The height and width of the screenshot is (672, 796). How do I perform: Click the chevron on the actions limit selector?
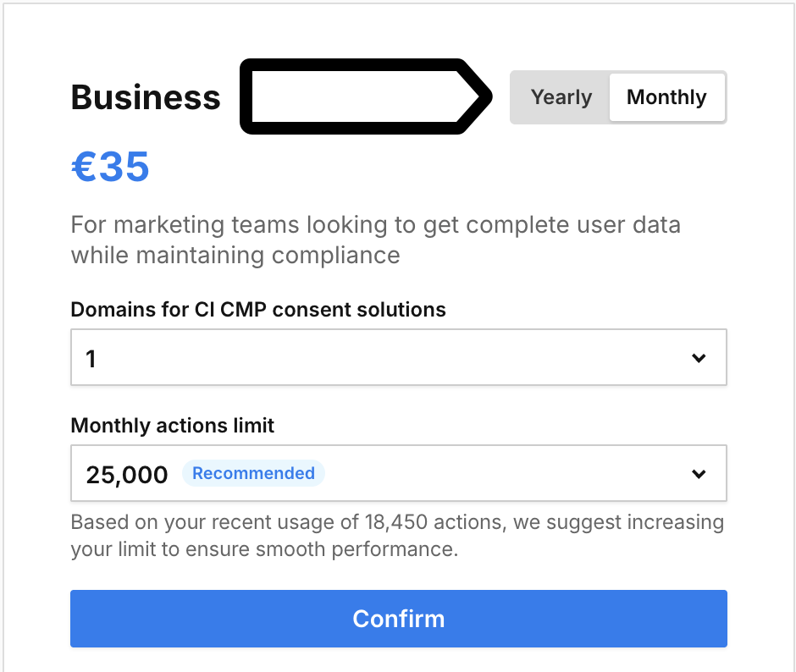pos(699,473)
